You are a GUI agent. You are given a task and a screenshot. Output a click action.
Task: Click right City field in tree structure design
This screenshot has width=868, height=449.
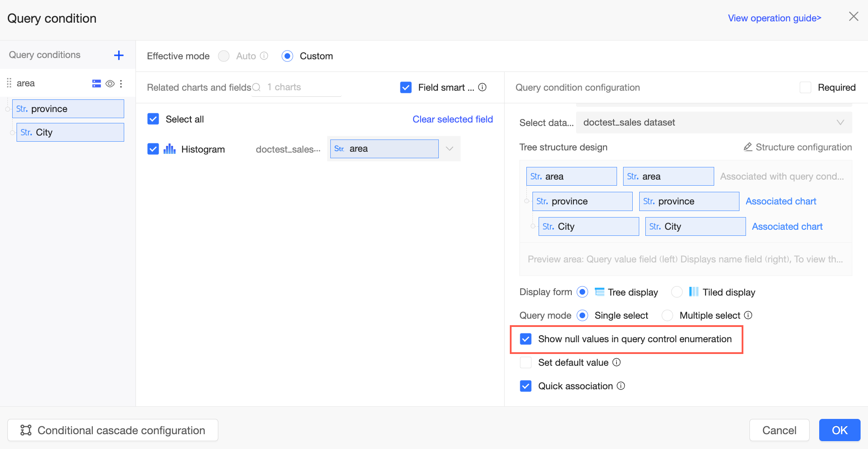695,226
